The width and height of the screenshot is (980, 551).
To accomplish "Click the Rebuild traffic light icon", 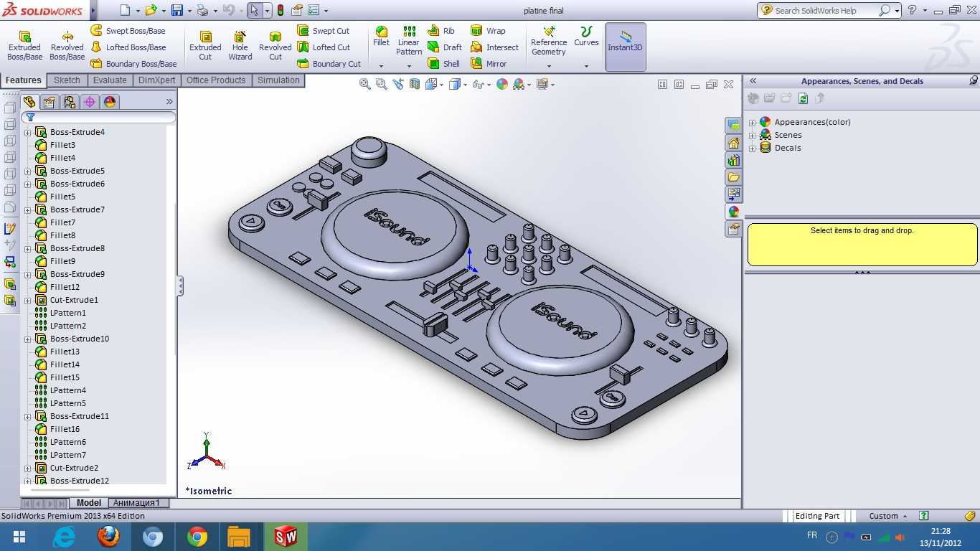I will tap(280, 11).
